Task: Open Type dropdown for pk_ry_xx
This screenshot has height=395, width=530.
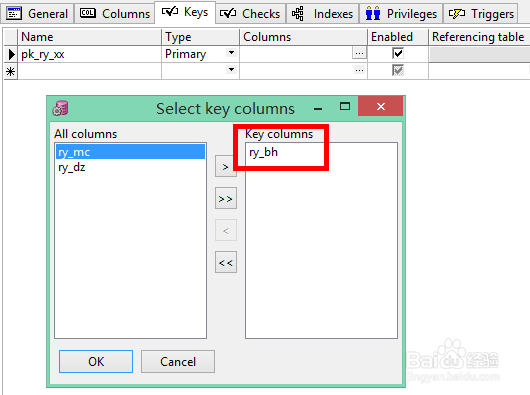Action: click(x=231, y=53)
